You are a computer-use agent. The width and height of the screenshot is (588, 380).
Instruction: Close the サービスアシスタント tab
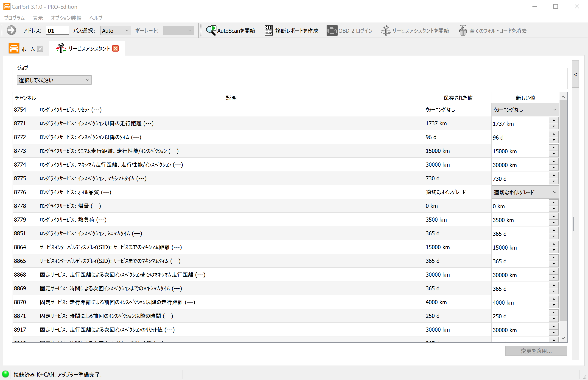click(x=115, y=48)
